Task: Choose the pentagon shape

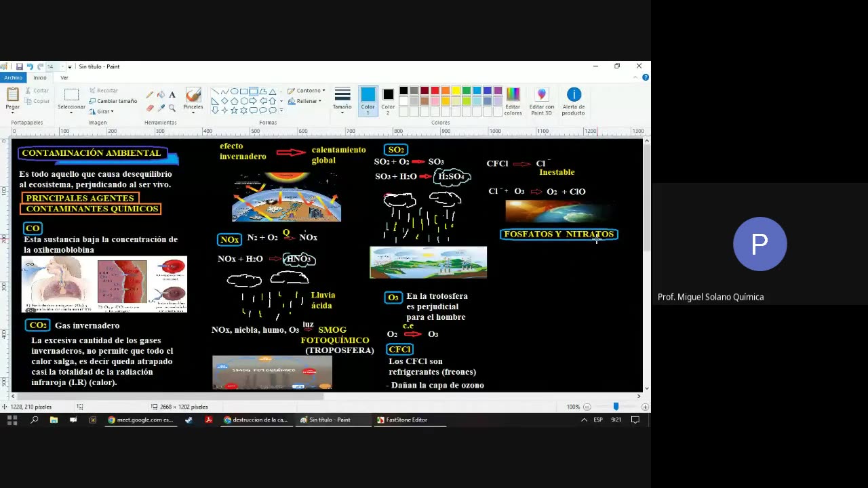Action: 234,101
